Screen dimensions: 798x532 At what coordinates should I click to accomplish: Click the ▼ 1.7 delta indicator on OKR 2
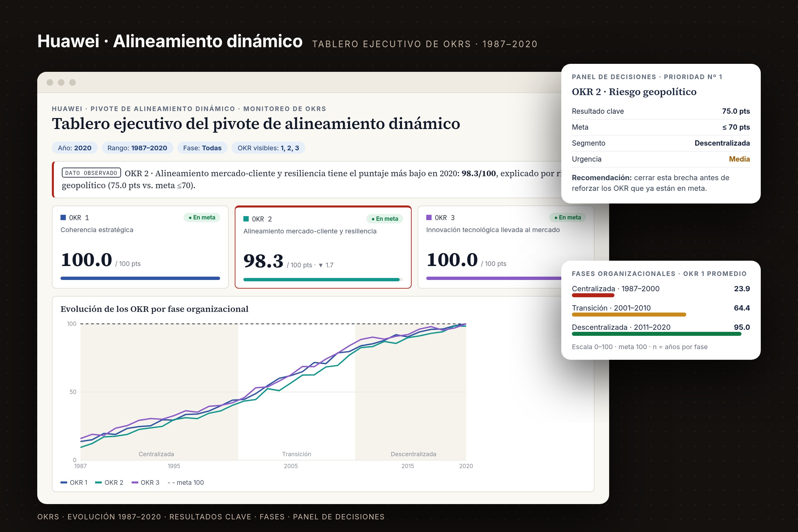[326, 265]
